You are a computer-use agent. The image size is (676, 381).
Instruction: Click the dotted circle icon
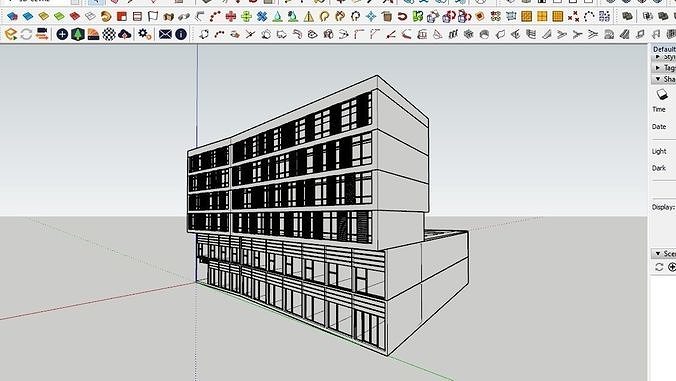pos(589,16)
